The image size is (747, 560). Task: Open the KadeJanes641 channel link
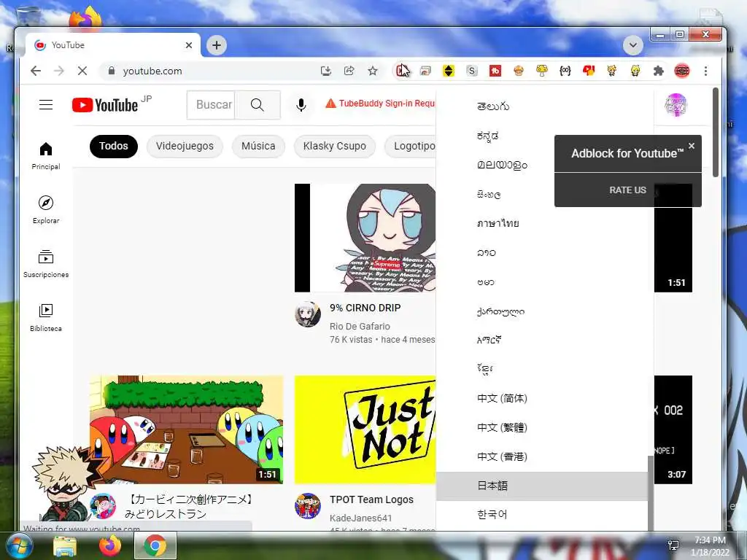[x=360, y=518]
